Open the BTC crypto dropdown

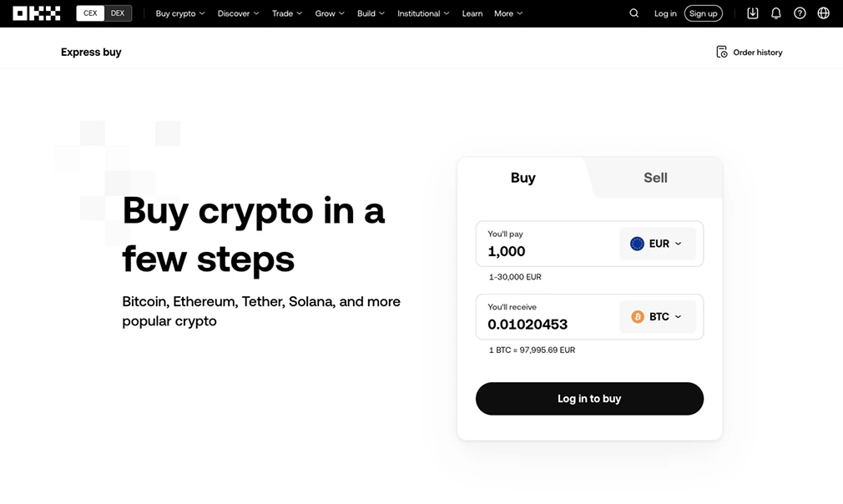pyautogui.click(x=658, y=317)
